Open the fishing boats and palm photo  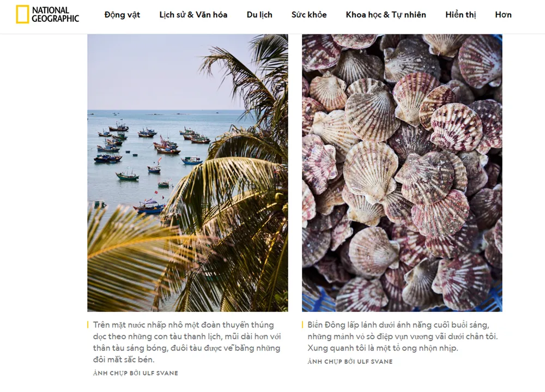coord(187,172)
